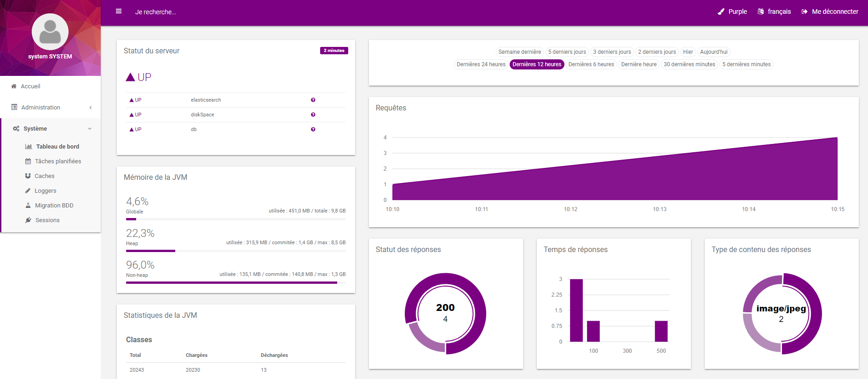Click the Système gears icon

coord(16,129)
